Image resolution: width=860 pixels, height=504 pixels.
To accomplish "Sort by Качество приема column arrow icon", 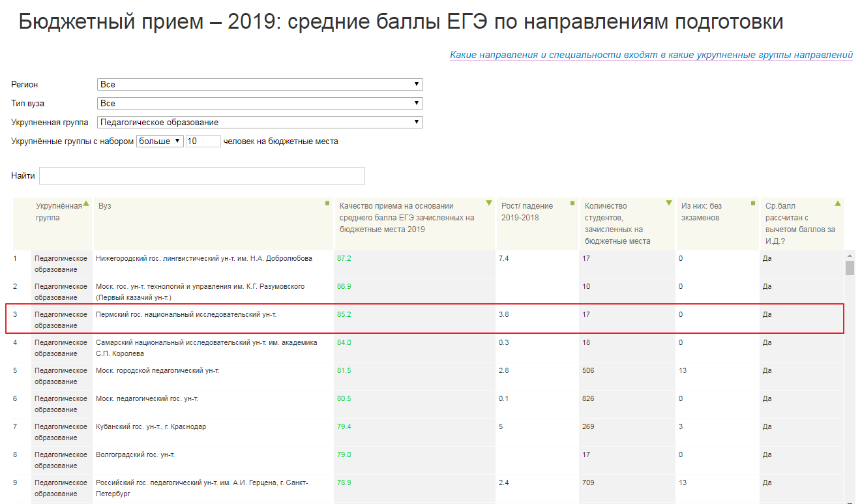I will point(489,203).
